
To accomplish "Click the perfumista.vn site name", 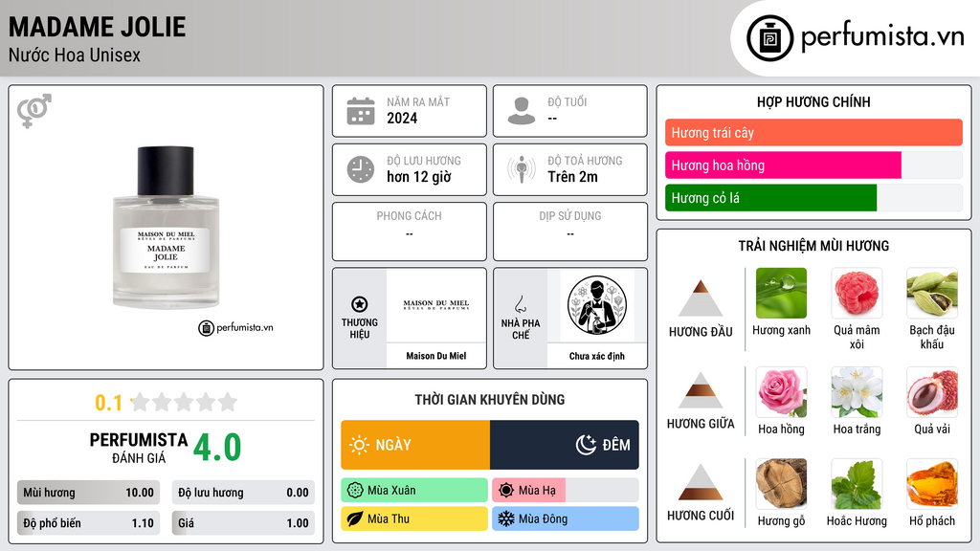I will [882, 37].
